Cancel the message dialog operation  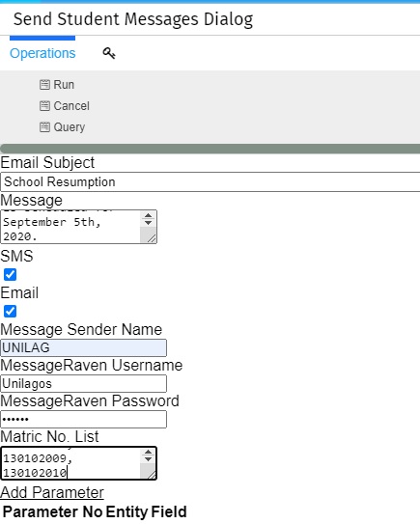[x=71, y=106]
